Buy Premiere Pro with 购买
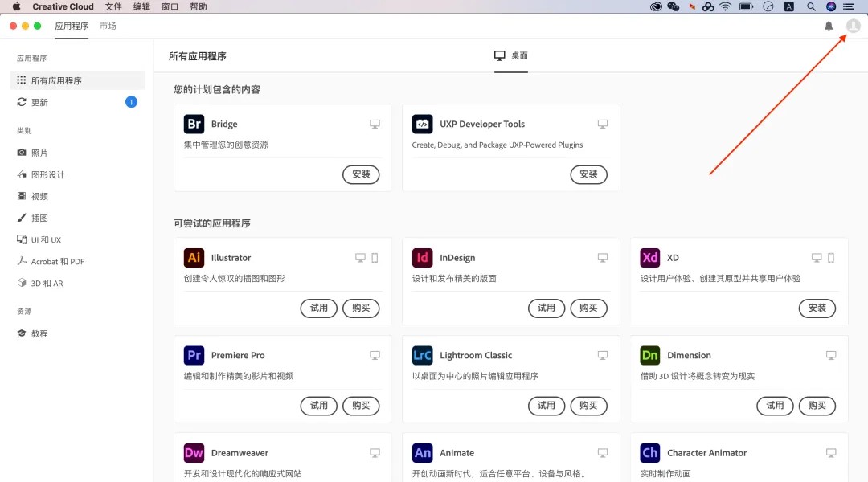This screenshot has height=482, width=868. (x=361, y=406)
